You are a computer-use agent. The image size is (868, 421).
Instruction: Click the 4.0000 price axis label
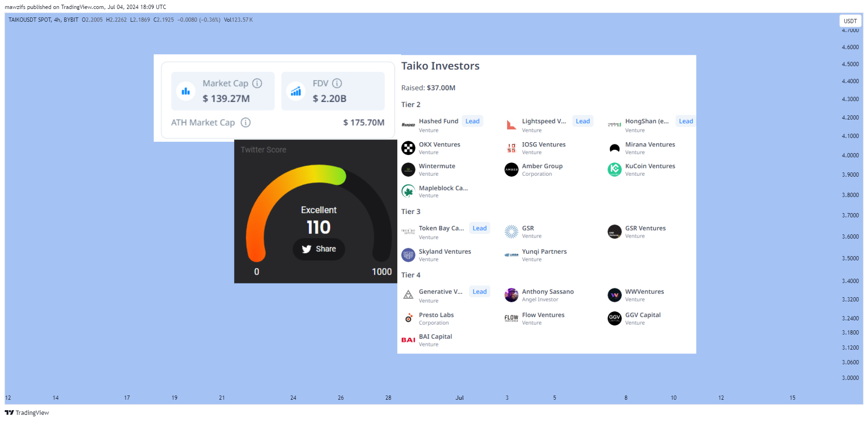tap(850, 155)
